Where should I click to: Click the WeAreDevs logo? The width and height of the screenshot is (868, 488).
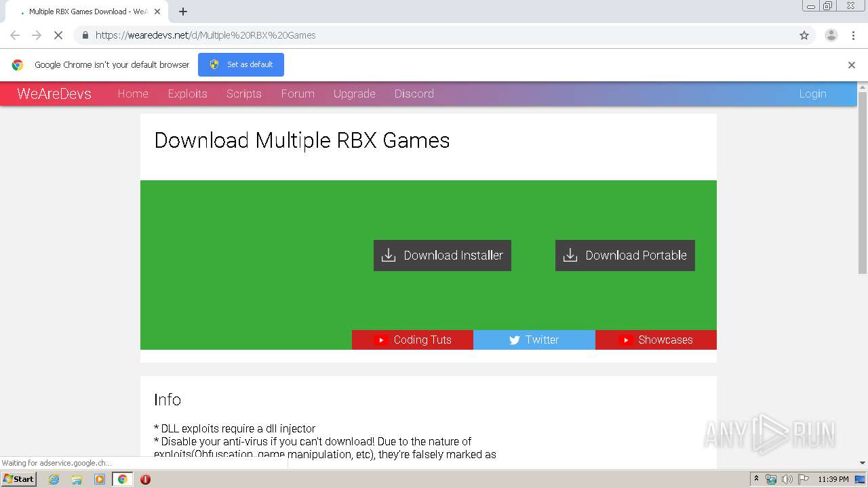coord(54,94)
